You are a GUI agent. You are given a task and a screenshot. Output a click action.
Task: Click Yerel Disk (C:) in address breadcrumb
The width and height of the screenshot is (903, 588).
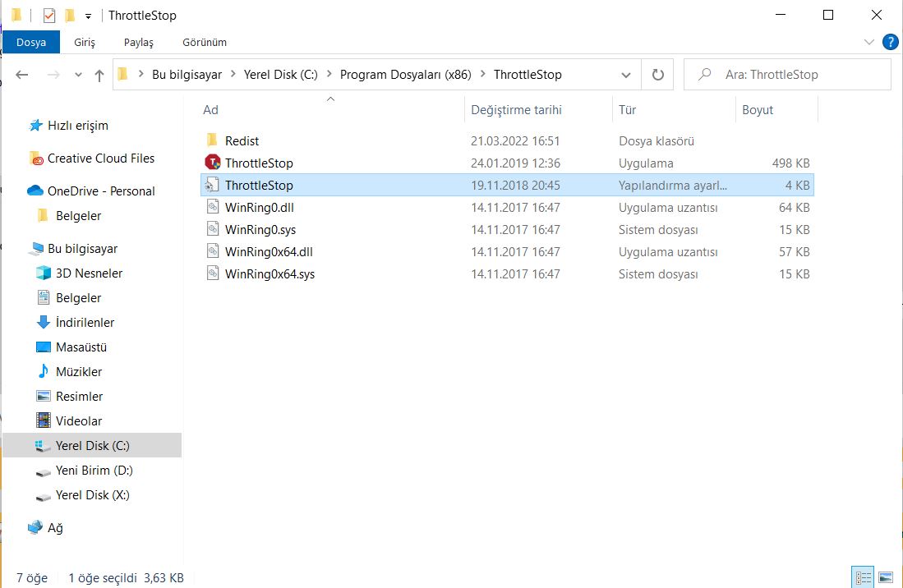coord(280,75)
